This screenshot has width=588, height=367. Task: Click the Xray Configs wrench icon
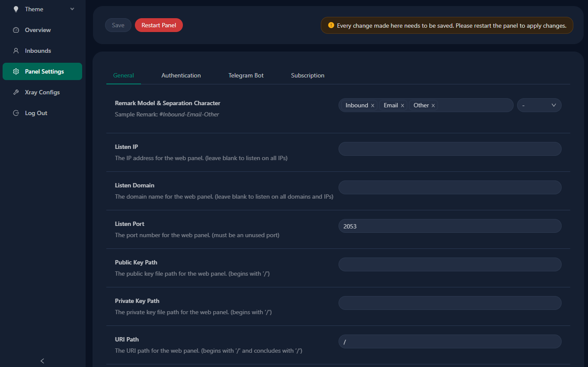pyautogui.click(x=16, y=92)
